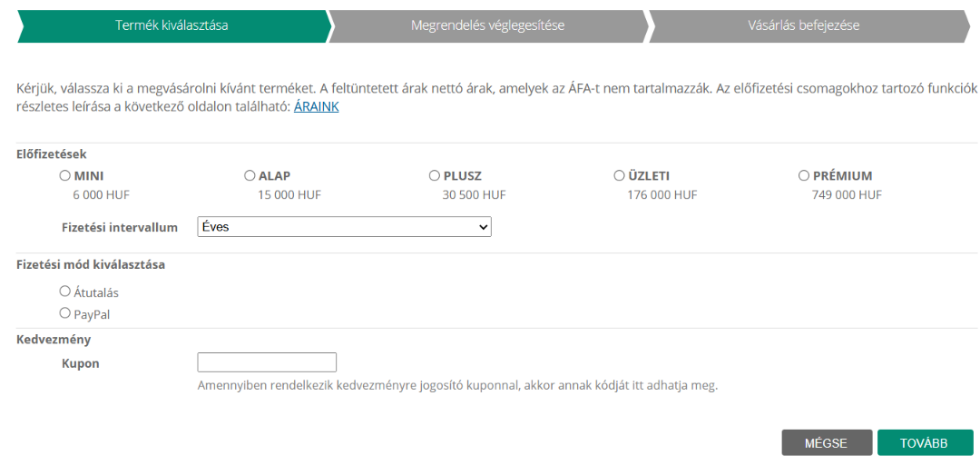Cancel with the MÉGSE button
Image resolution: width=980 pixels, height=465 pixels.
(827, 442)
